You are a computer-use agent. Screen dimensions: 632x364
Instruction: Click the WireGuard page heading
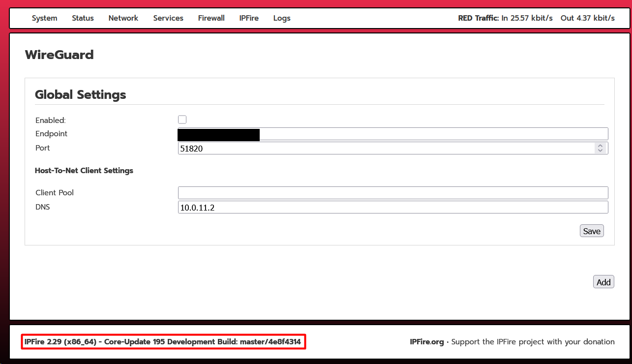tap(60, 55)
